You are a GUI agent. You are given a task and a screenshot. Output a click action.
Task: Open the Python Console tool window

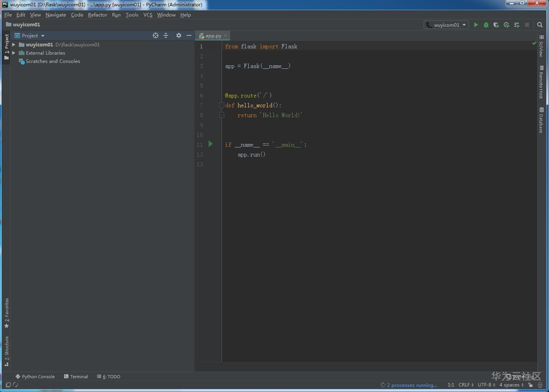35,377
